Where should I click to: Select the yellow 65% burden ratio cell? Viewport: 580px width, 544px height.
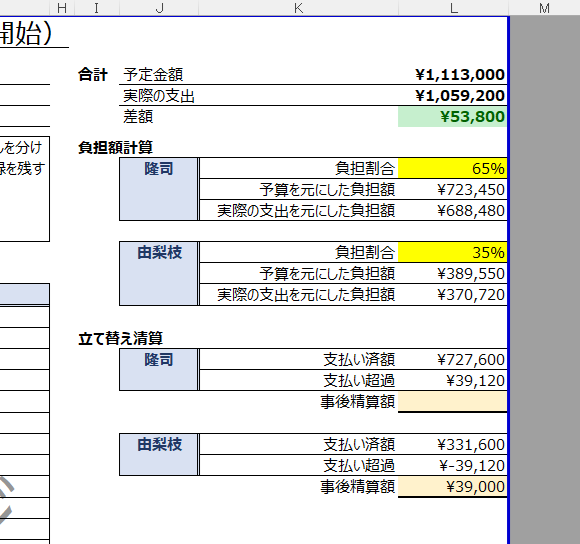pyautogui.click(x=452, y=168)
